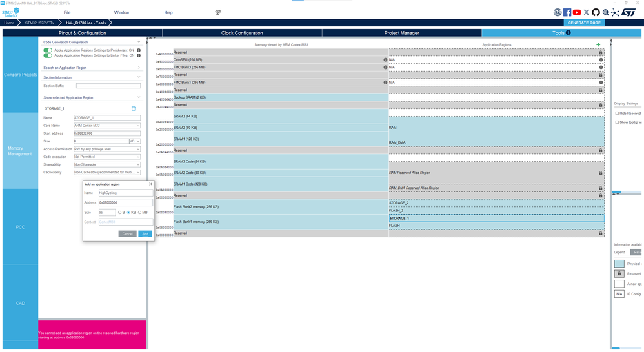Open the Window menu
The height and width of the screenshot is (352, 644).
coord(121,12)
